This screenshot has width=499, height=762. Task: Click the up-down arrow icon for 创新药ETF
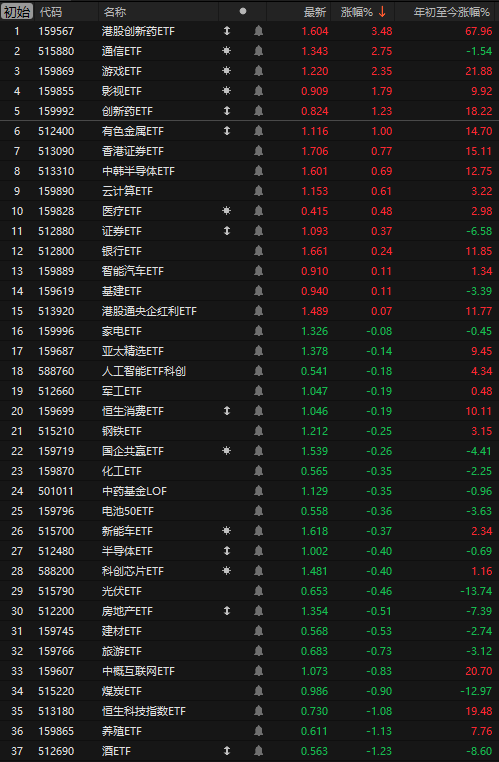[226, 111]
